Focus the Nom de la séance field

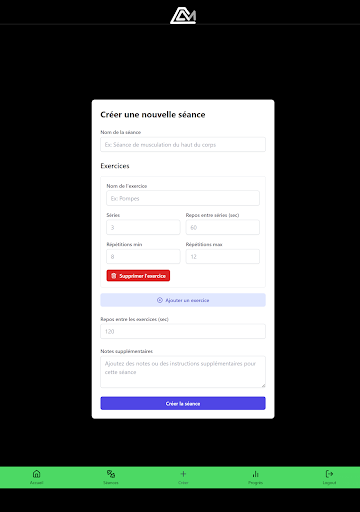coord(183,145)
